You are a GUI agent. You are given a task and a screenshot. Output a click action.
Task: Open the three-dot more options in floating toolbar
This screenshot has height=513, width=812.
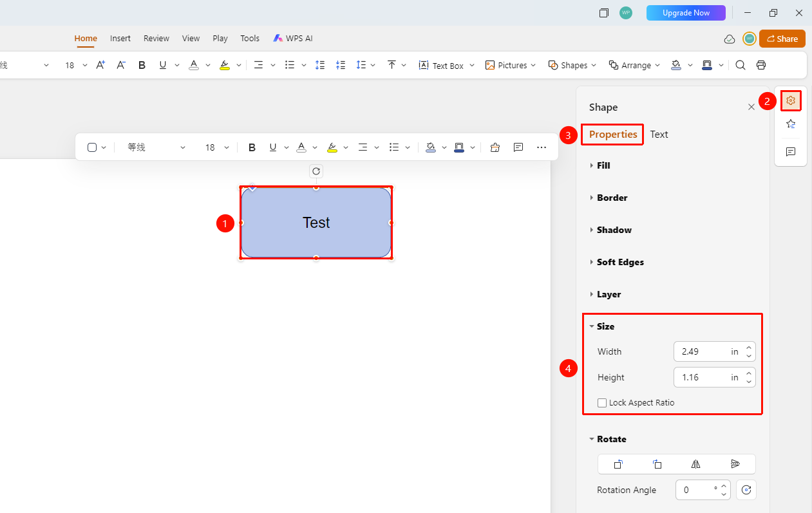pos(542,147)
